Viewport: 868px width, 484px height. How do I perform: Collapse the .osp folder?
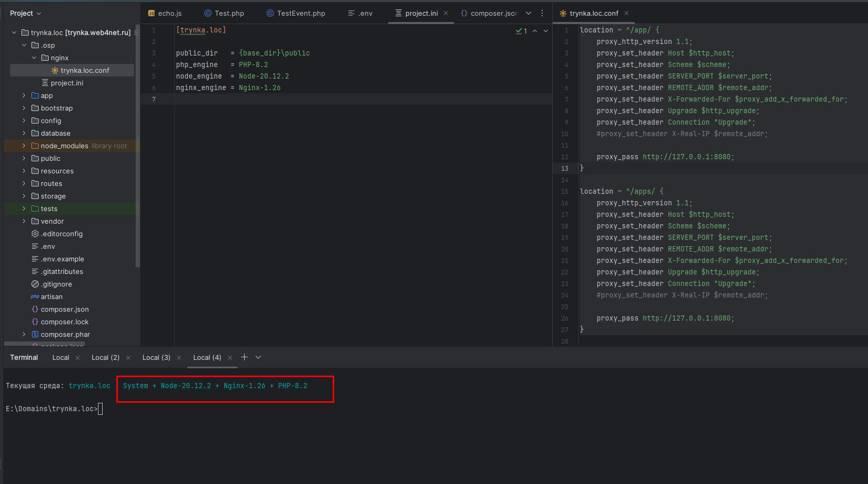(24, 45)
